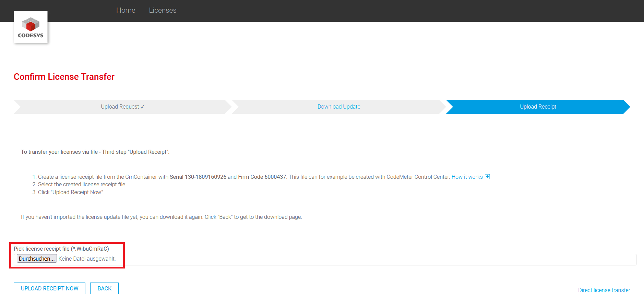Click the "Keine Datei ausgewählt" file text

click(87, 259)
